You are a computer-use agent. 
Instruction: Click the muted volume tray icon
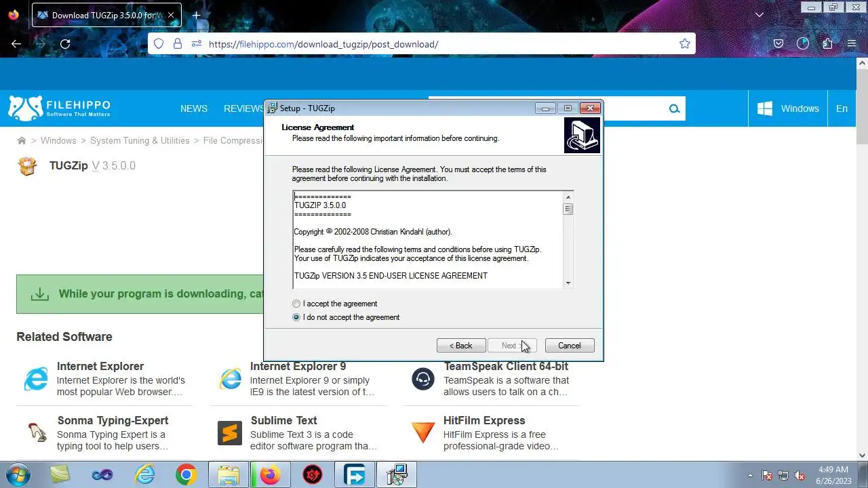pyautogui.click(x=800, y=475)
